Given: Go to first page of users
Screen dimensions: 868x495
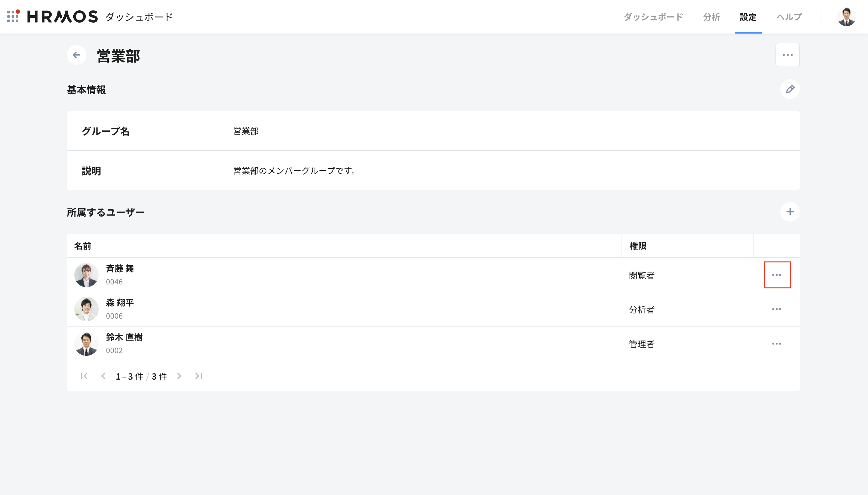Looking at the screenshot, I should 84,376.
